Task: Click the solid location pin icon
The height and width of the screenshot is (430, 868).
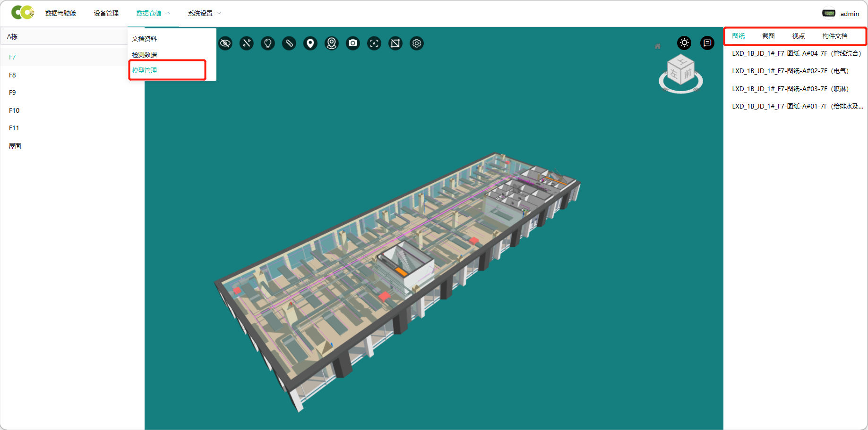Action: point(310,43)
